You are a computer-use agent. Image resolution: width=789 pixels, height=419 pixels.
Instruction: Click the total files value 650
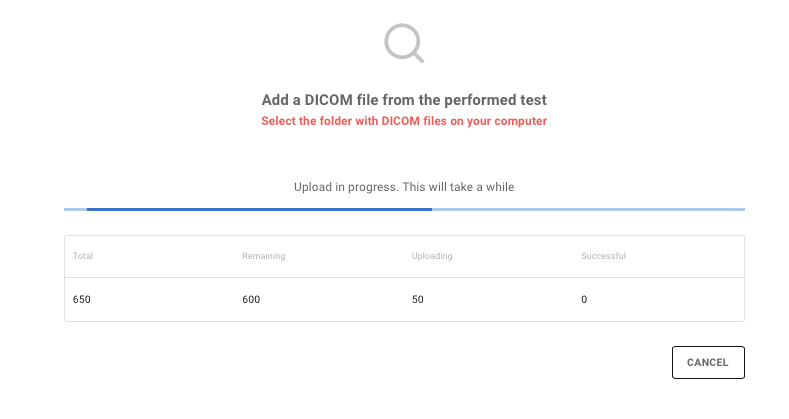click(82, 299)
